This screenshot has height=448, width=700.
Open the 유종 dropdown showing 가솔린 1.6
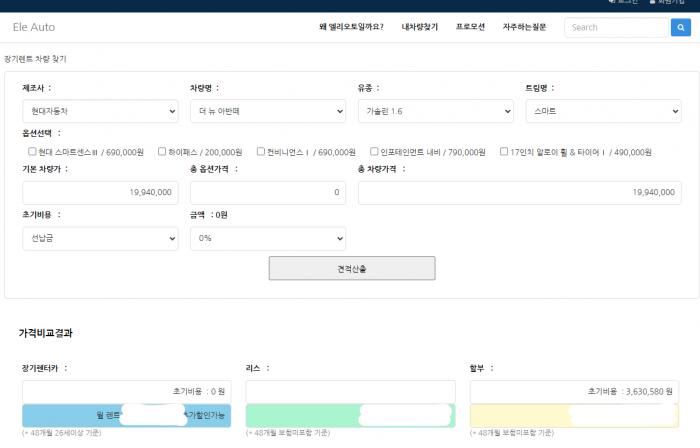tap(436, 111)
